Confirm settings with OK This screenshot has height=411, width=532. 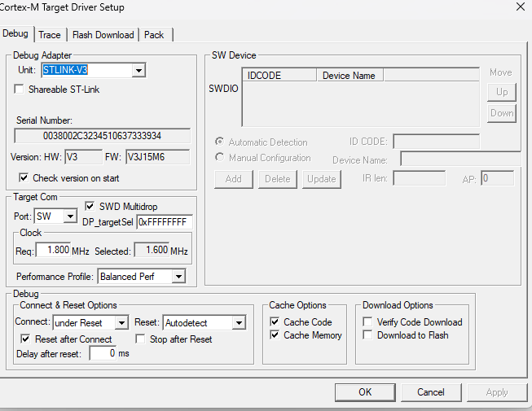(x=365, y=392)
